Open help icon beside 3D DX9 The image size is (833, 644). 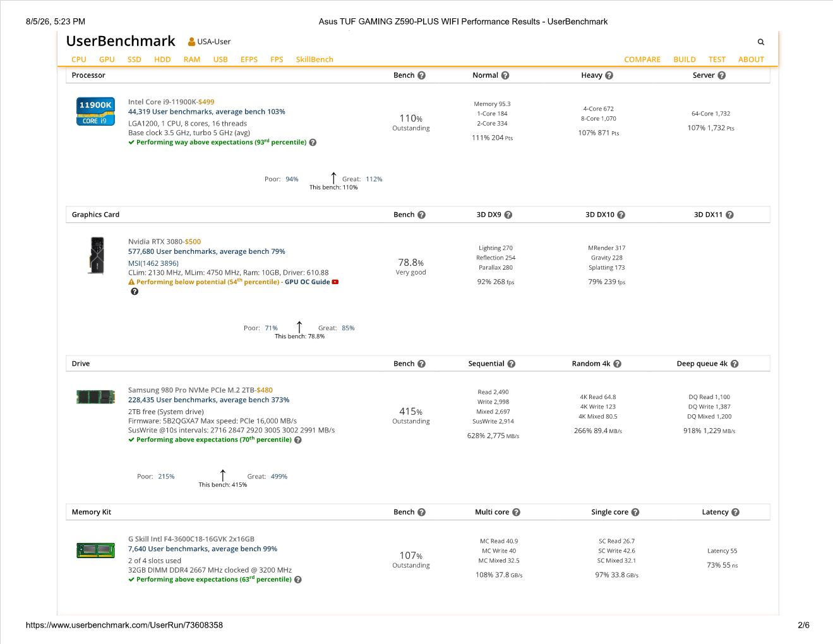[x=508, y=215]
